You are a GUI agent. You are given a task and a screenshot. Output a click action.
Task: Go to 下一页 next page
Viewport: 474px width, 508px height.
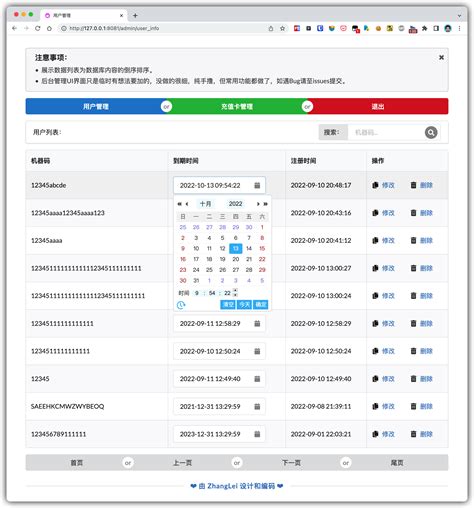pyautogui.click(x=291, y=463)
